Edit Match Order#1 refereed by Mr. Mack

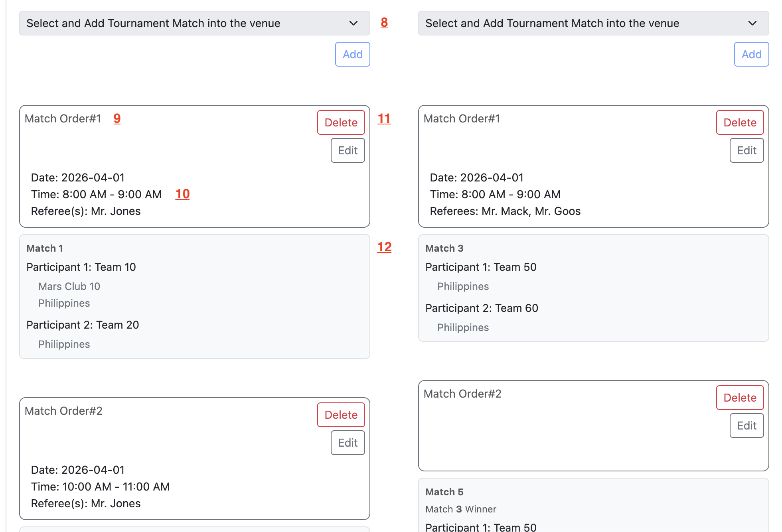(746, 150)
